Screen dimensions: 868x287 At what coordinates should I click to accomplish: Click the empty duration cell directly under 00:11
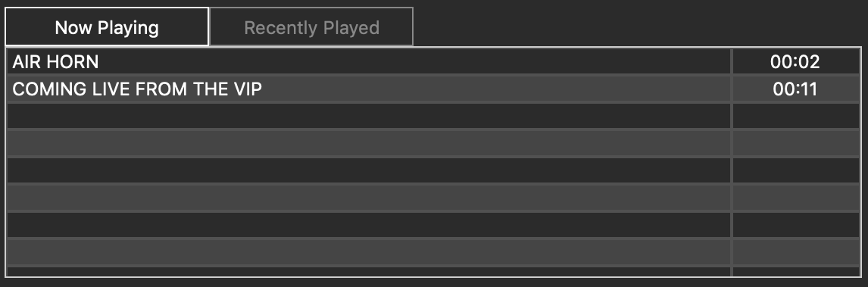pyautogui.click(x=795, y=116)
